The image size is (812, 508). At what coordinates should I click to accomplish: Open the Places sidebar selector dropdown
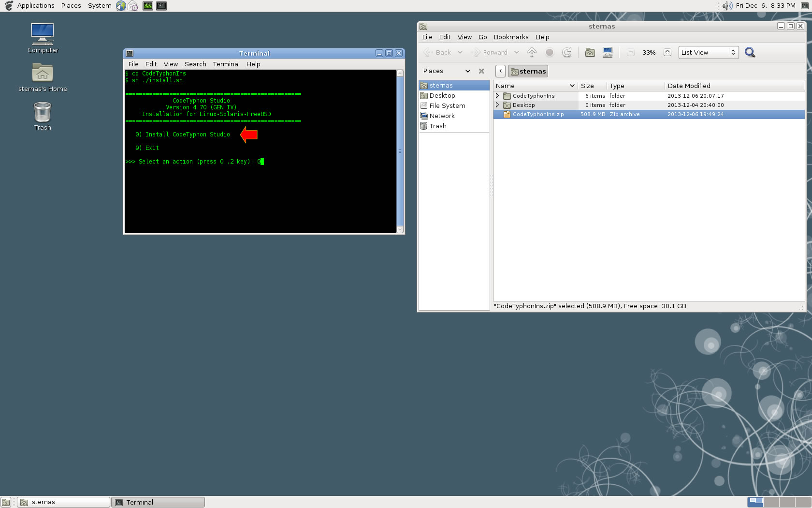pyautogui.click(x=447, y=71)
